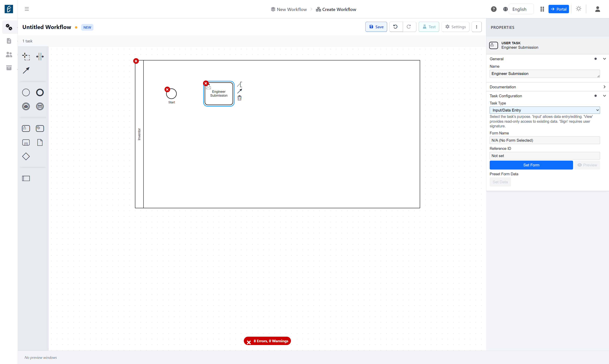Pick the subprocess palette shape
The height and width of the screenshot is (364, 609).
[x=26, y=143]
